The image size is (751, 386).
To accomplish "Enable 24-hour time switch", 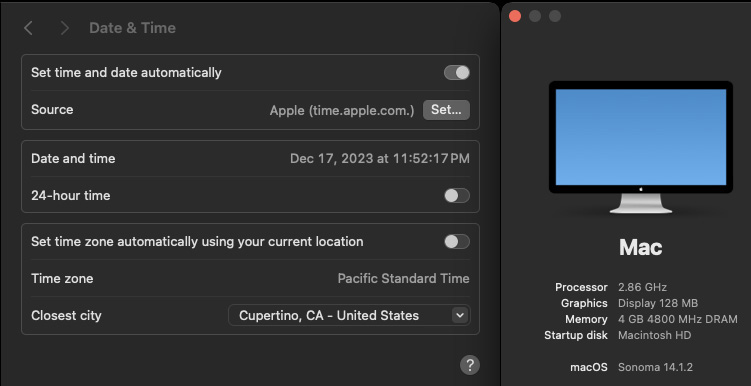I will click(456, 195).
